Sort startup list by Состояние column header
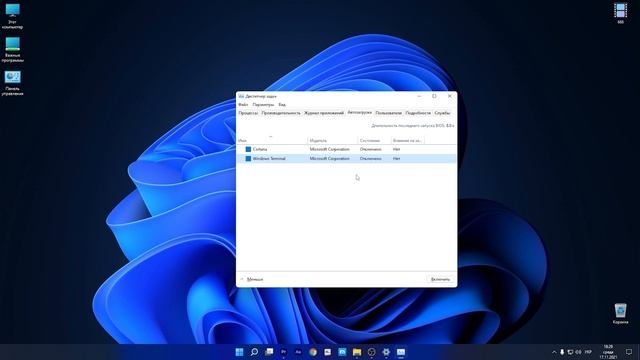The height and width of the screenshot is (360, 640). pos(374,140)
